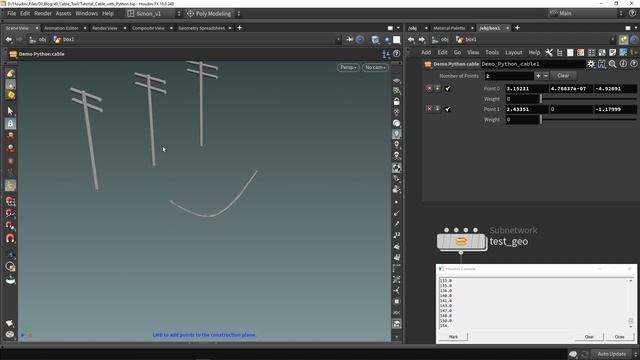Viewport: 640px width, 360px height.
Task: Open the File menu
Action: click(x=11, y=13)
